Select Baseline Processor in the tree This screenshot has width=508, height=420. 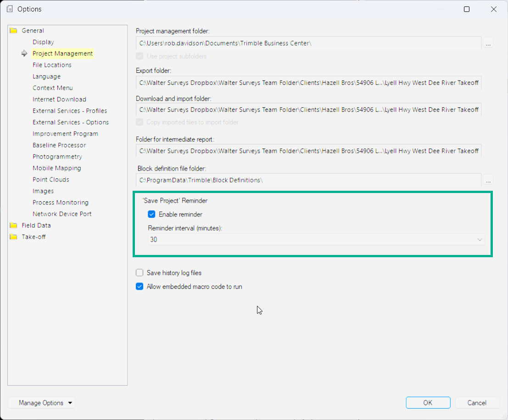click(59, 145)
